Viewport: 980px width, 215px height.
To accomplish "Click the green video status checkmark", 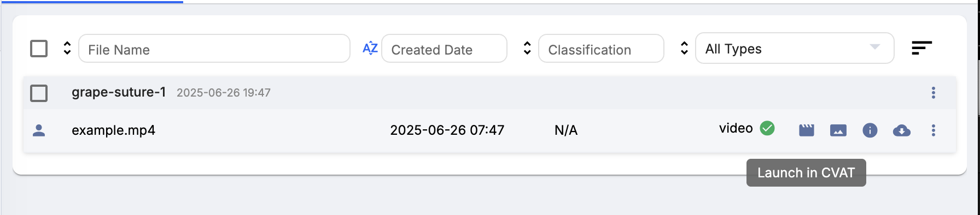I will point(767,128).
